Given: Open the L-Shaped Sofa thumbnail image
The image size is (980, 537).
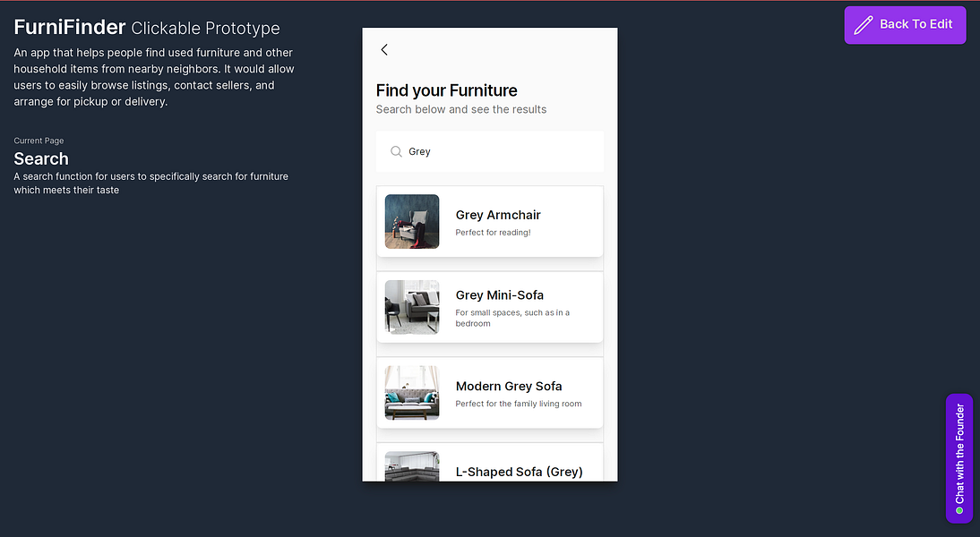Looking at the screenshot, I should pos(412,466).
